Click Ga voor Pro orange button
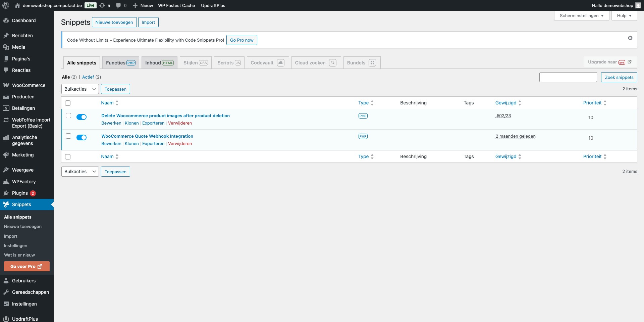The height and width of the screenshot is (322, 644). [x=27, y=266]
